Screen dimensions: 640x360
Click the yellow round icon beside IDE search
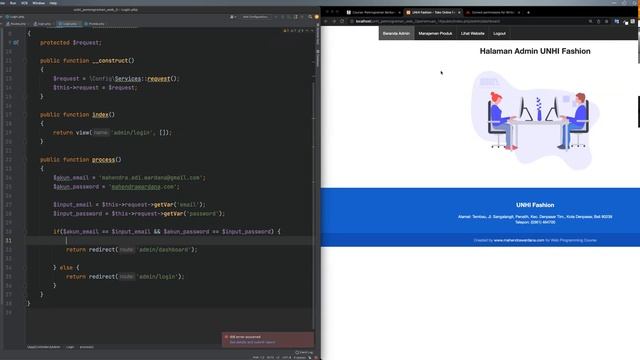tap(316, 17)
